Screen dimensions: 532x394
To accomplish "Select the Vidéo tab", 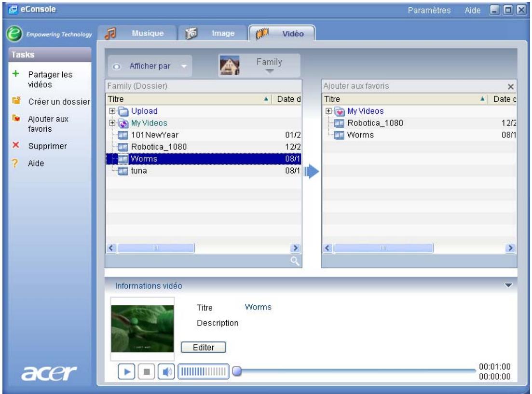I will [x=282, y=33].
